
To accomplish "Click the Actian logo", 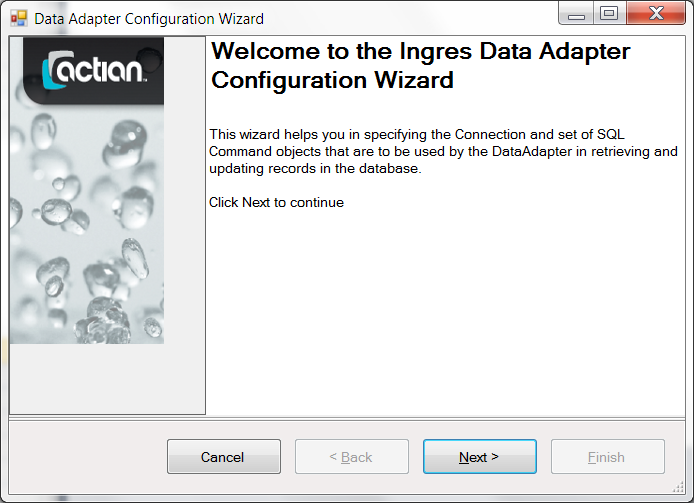I will coord(95,69).
